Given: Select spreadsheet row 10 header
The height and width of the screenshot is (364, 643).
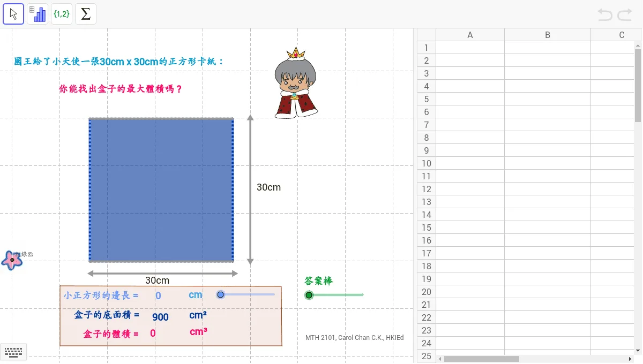Looking at the screenshot, I should click(427, 163).
